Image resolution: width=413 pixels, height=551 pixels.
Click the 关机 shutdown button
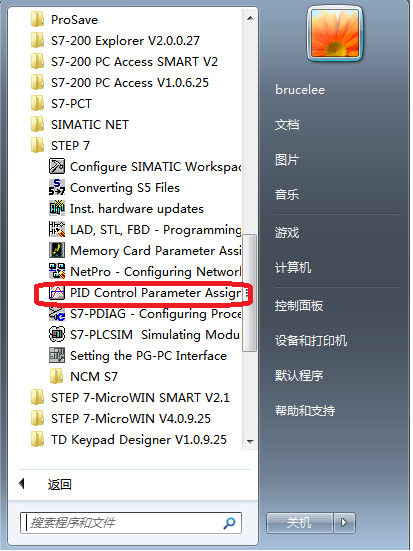[x=299, y=523]
